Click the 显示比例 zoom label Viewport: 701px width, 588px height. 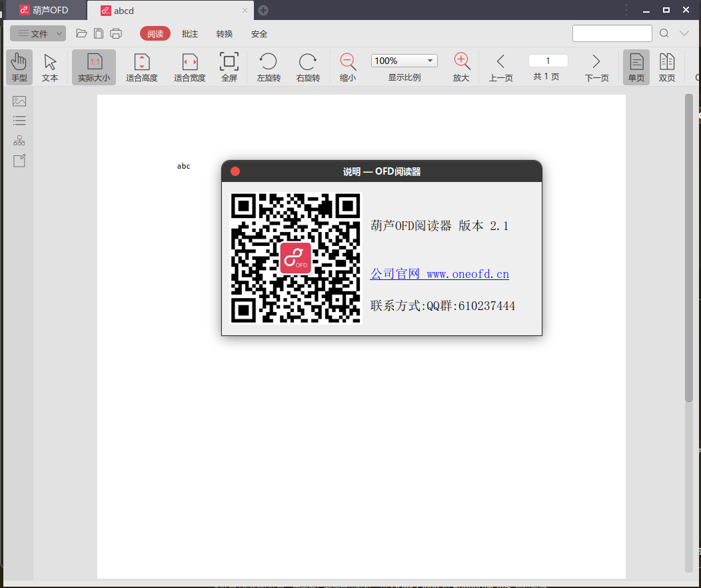[404, 77]
